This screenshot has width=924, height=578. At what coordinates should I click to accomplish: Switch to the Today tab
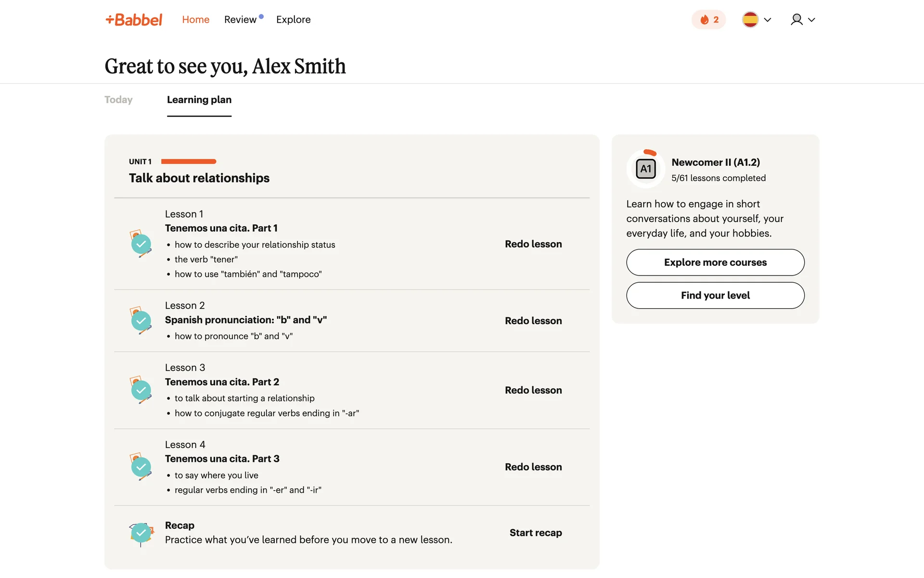click(118, 100)
